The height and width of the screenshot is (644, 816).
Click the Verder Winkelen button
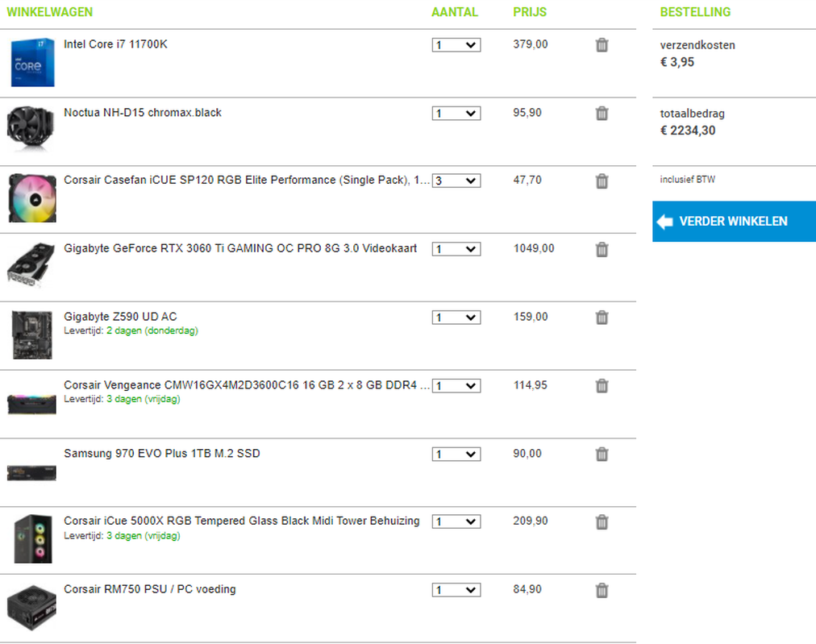click(733, 222)
